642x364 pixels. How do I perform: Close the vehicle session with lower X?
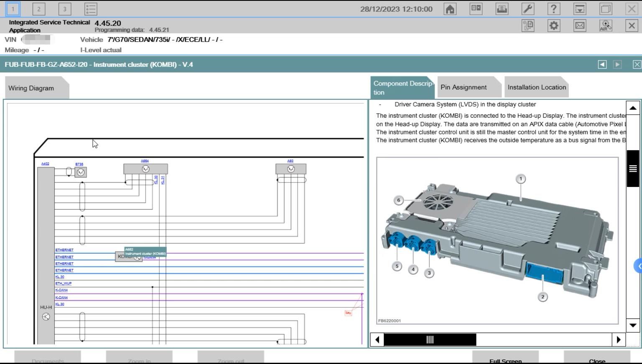point(632,25)
